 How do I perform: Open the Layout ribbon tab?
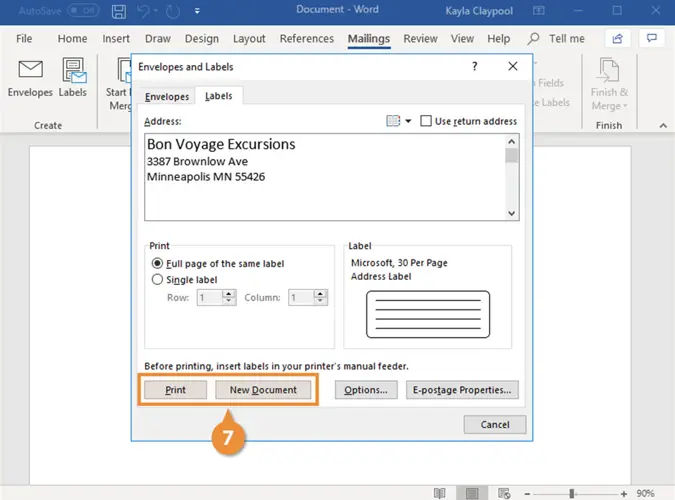pyautogui.click(x=249, y=39)
